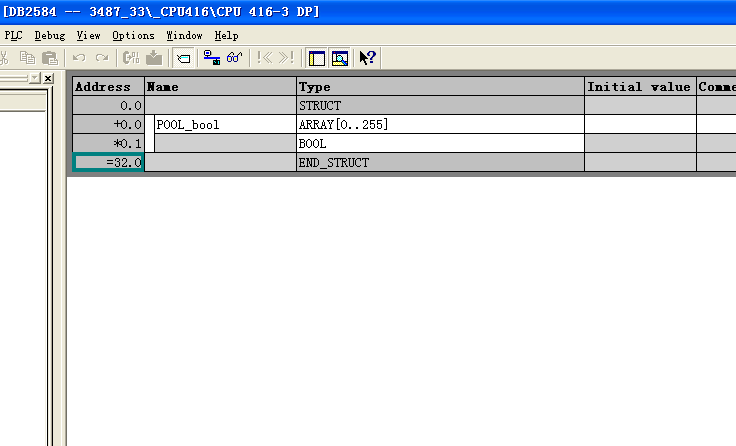Toggle the Details view button
This screenshot has height=446, width=736.
340,58
